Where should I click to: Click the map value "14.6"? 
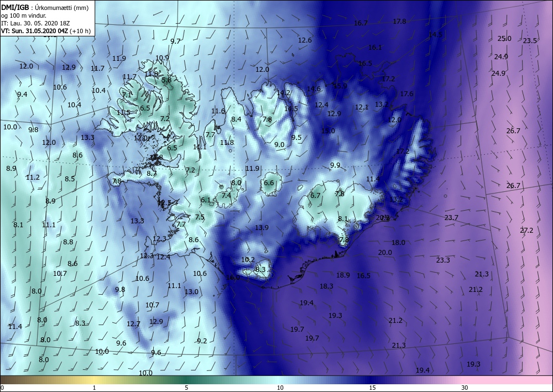[314, 88]
